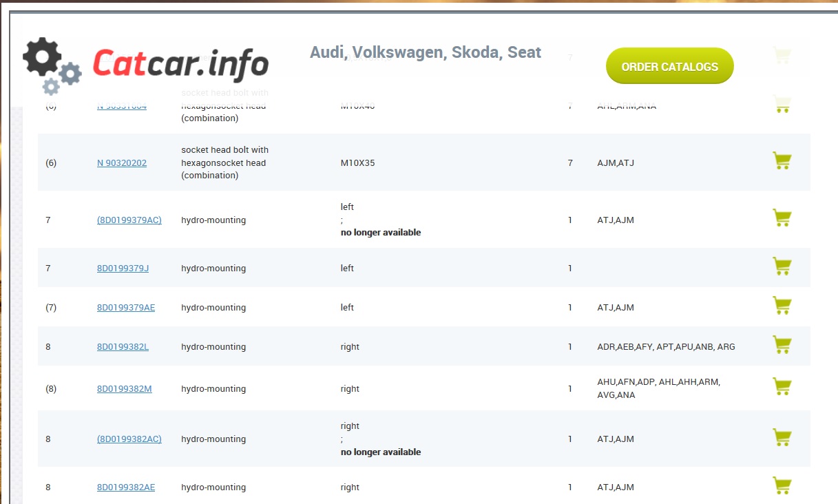This screenshot has width=838, height=504.
Task: Add 8D0199382M to shopping cart
Action: click(x=782, y=387)
